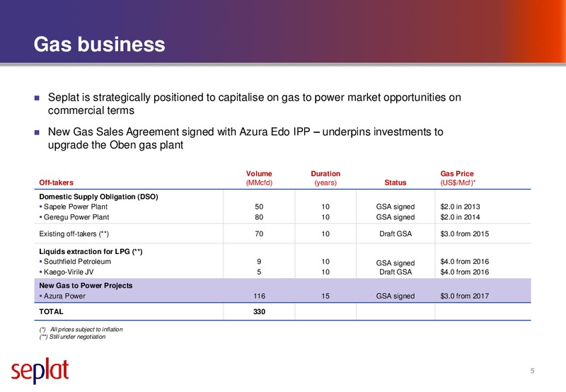Select the 'Gas Price (US$/Mcf)' header
The image size is (566, 392).
(x=458, y=178)
